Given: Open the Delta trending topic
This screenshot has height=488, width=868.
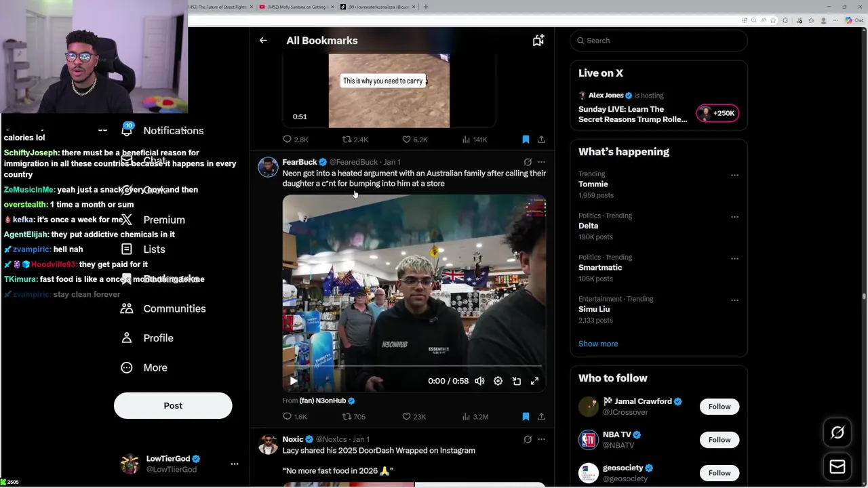Looking at the screenshot, I should click(x=589, y=226).
